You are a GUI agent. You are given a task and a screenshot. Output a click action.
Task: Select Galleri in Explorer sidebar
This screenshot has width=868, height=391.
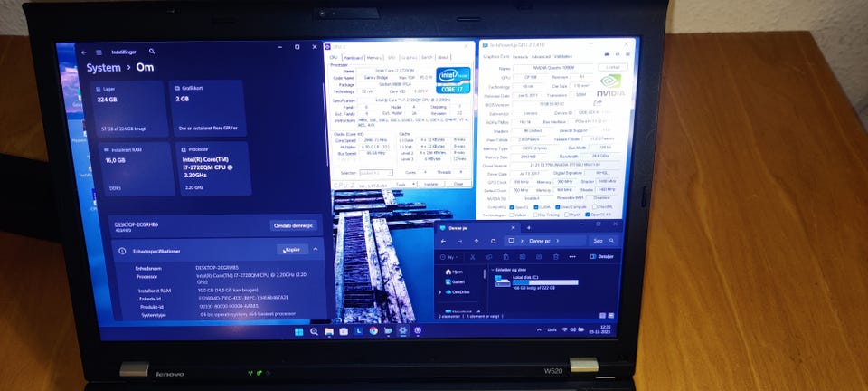(454, 281)
